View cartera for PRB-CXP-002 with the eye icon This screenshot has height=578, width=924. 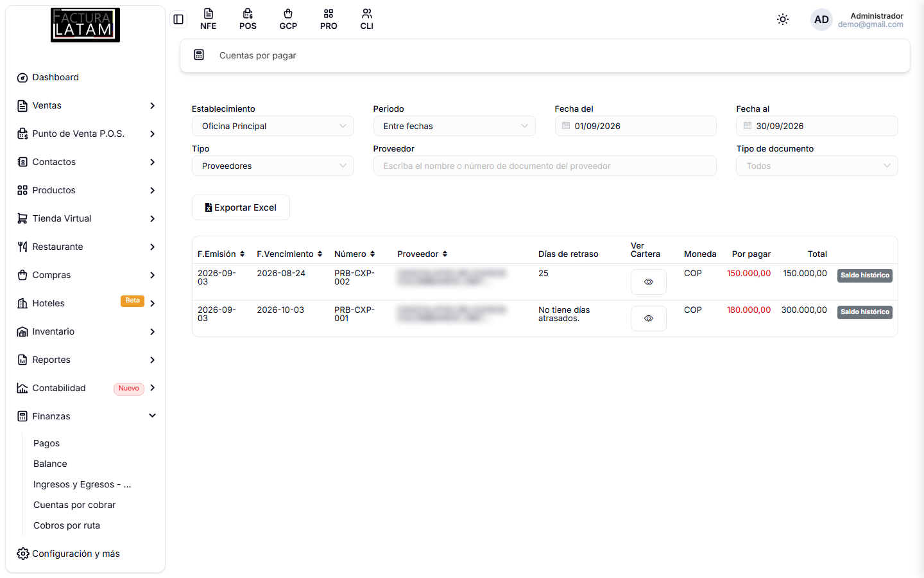(649, 282)
